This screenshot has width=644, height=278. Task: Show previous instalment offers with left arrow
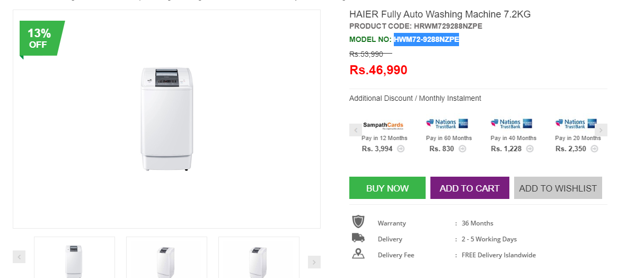[x=356, y=130]
